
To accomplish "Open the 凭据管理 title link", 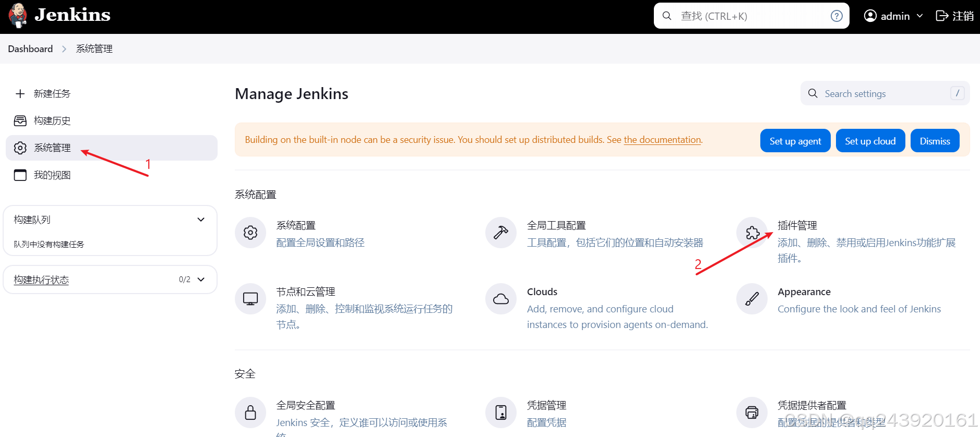I will (546, 405).
